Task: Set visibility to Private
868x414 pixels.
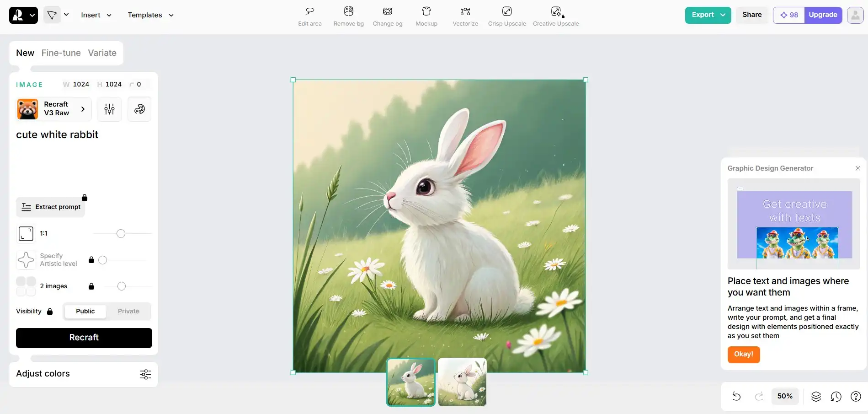Action: 128,311
